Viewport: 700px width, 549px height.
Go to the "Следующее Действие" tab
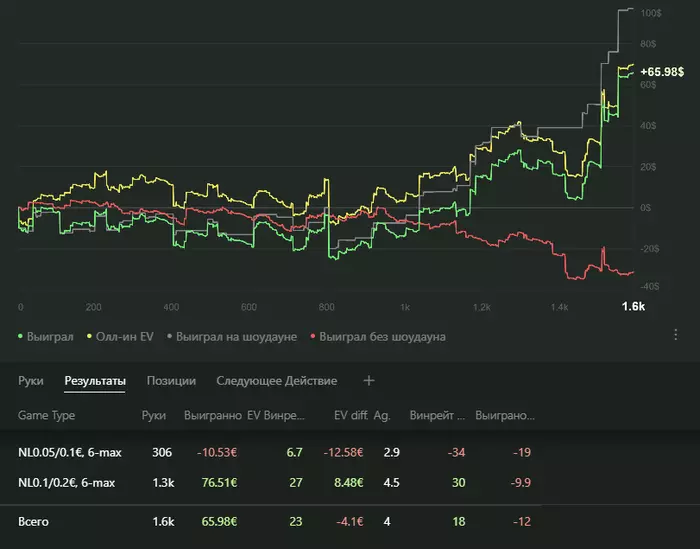[277, 381]
